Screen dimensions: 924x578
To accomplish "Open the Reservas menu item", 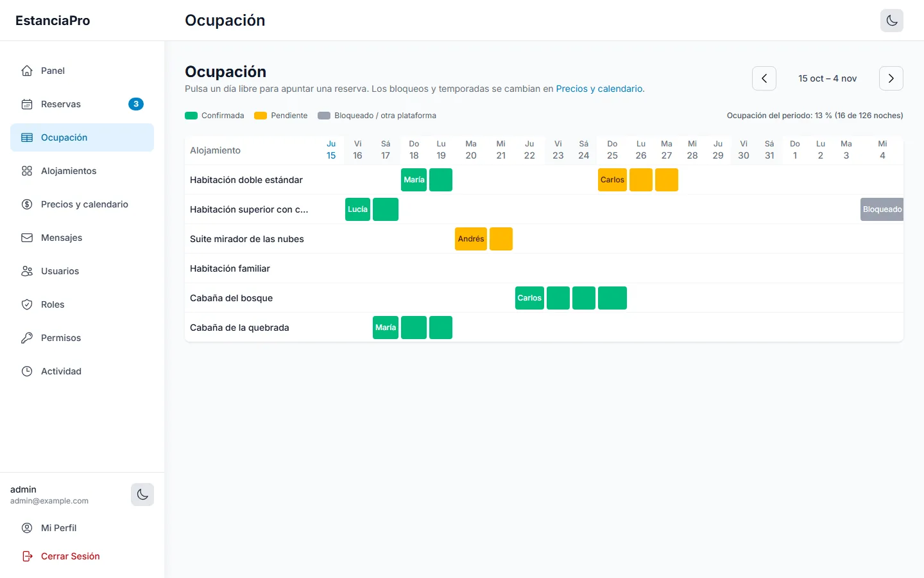I will [82, 104].
